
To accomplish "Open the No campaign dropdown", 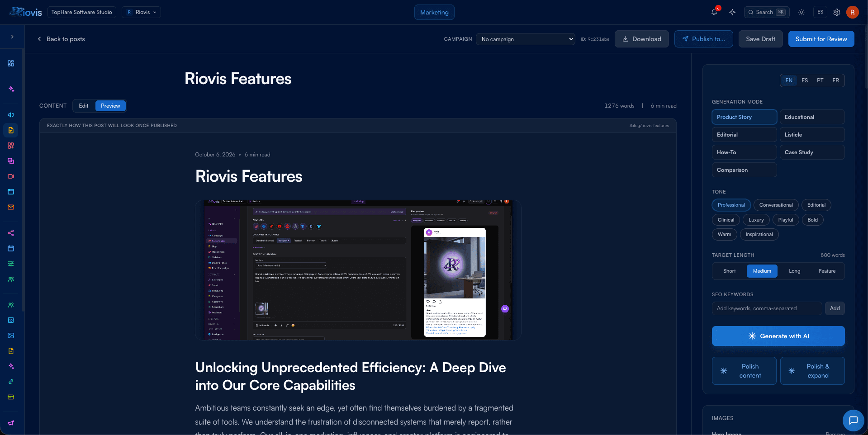I will point(525,39).
